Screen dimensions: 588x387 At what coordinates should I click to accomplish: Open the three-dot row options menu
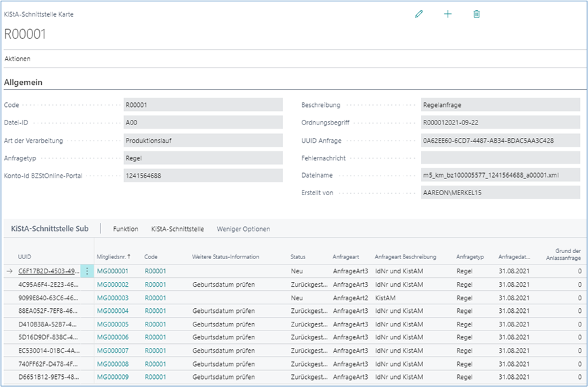(87, 271)
